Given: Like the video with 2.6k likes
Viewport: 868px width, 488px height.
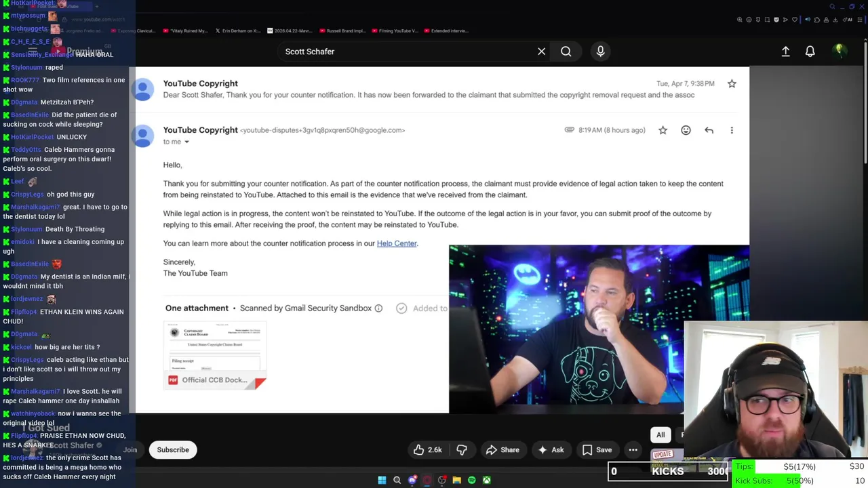Looking at the screenshot, I should tap(427, 449).
